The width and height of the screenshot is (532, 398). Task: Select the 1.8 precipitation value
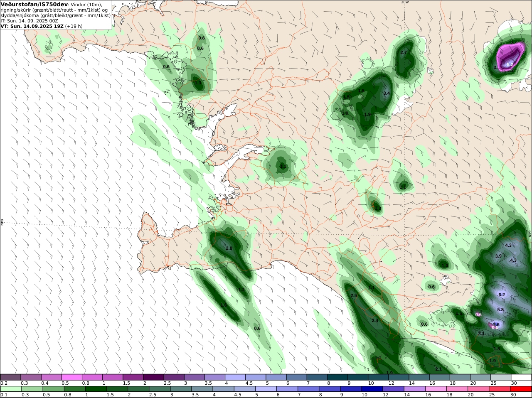(x=497, y=349)
